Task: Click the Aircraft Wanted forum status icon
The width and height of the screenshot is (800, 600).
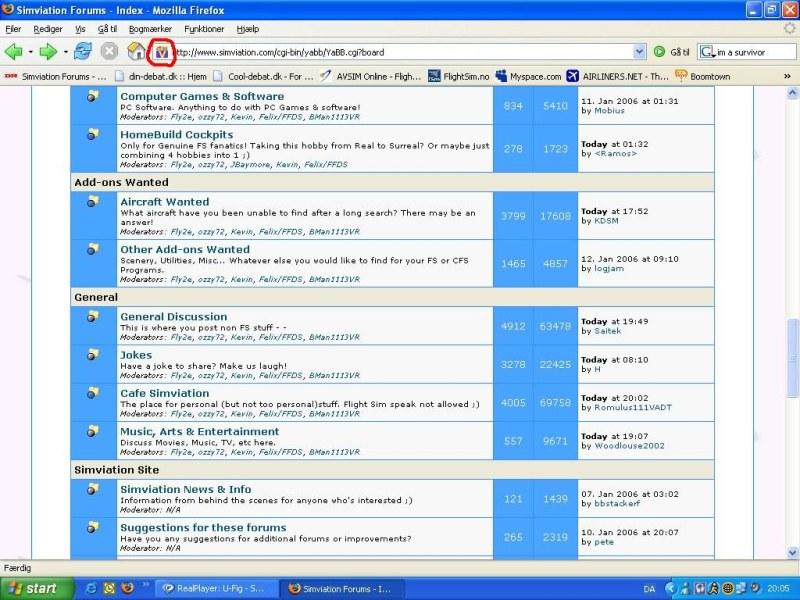Action: point(92,202)
